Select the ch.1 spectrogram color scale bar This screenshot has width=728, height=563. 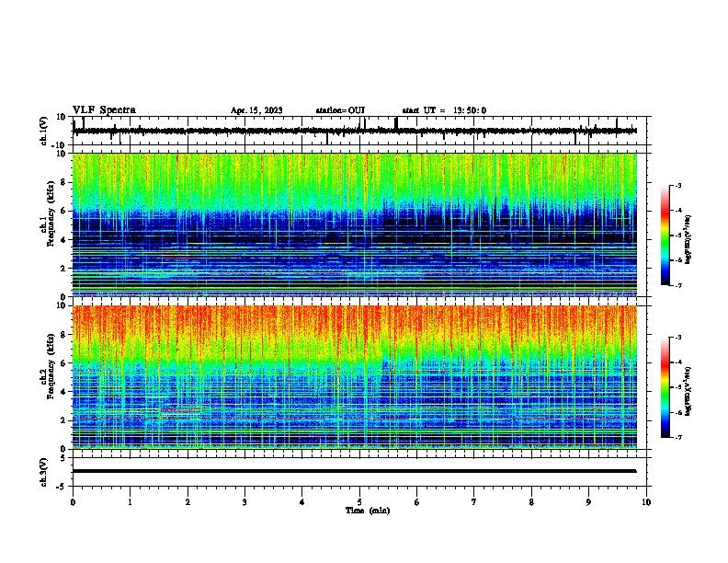pos(665,236)
